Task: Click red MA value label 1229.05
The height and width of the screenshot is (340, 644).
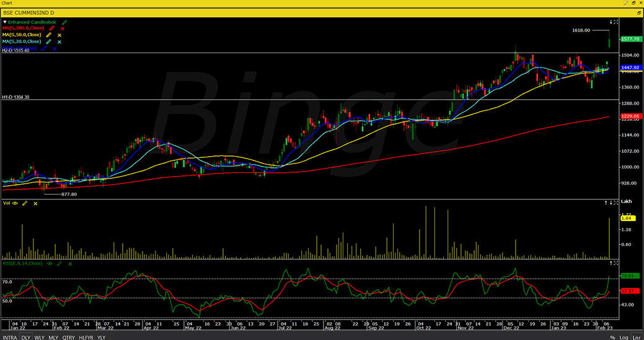Action: 630,116
